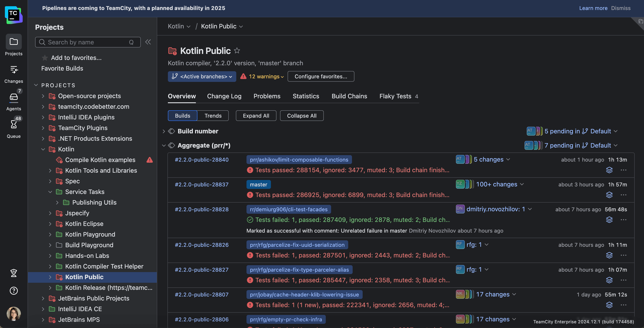
Task: Open build chain layers icon for build 28828
Action: tap(609, 220)
